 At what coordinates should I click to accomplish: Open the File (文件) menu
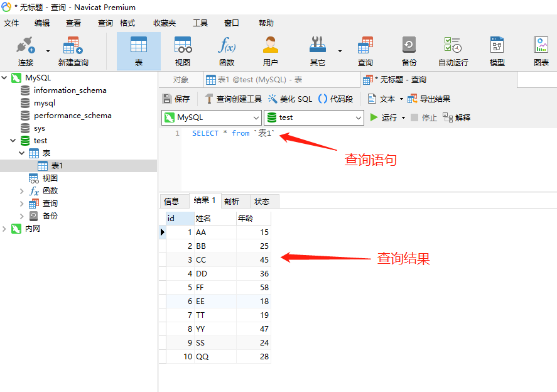[11, 23]
